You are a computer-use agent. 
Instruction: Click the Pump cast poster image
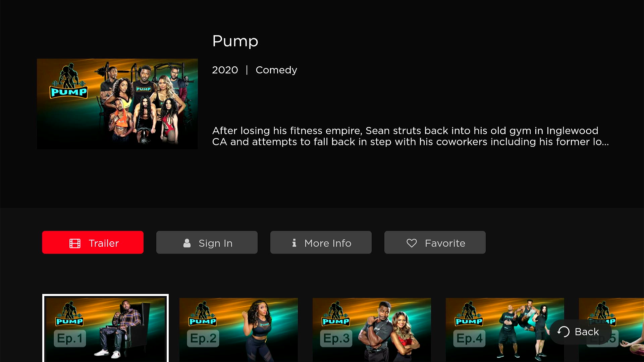(117, 104)
